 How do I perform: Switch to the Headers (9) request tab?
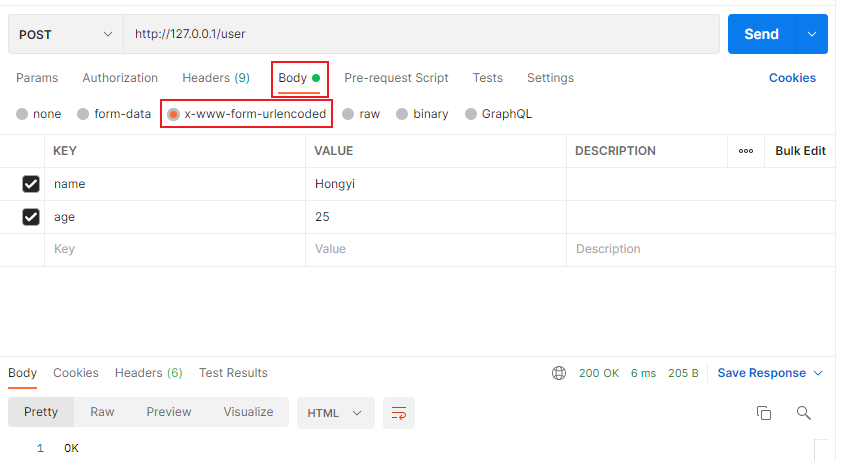215,78
